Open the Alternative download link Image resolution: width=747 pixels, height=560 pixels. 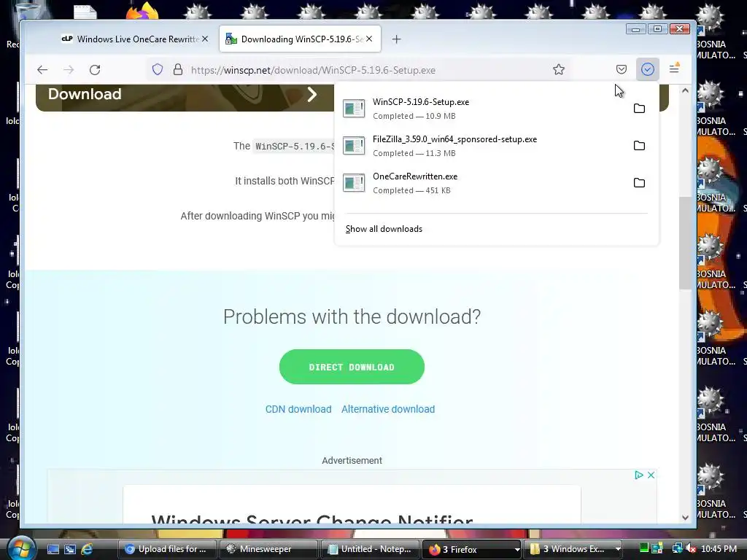tap(388, 409)
